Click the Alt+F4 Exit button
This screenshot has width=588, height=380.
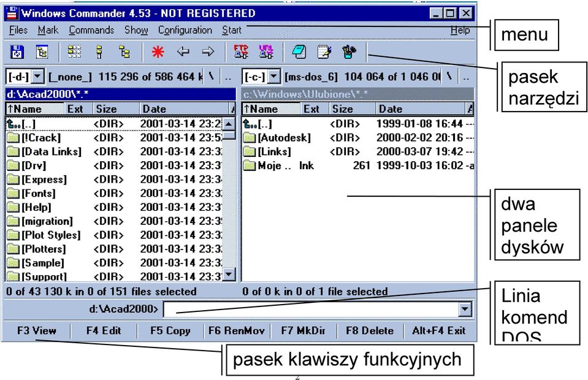439,330
